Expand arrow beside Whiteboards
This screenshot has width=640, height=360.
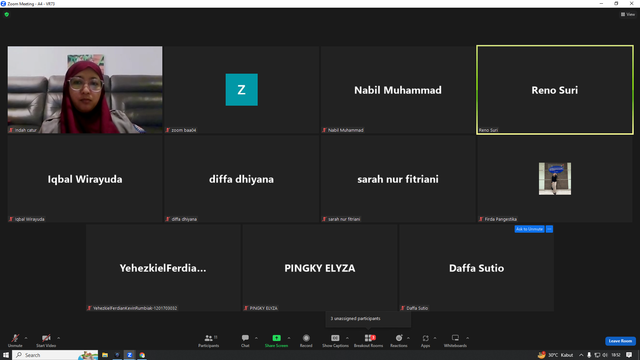468,338
